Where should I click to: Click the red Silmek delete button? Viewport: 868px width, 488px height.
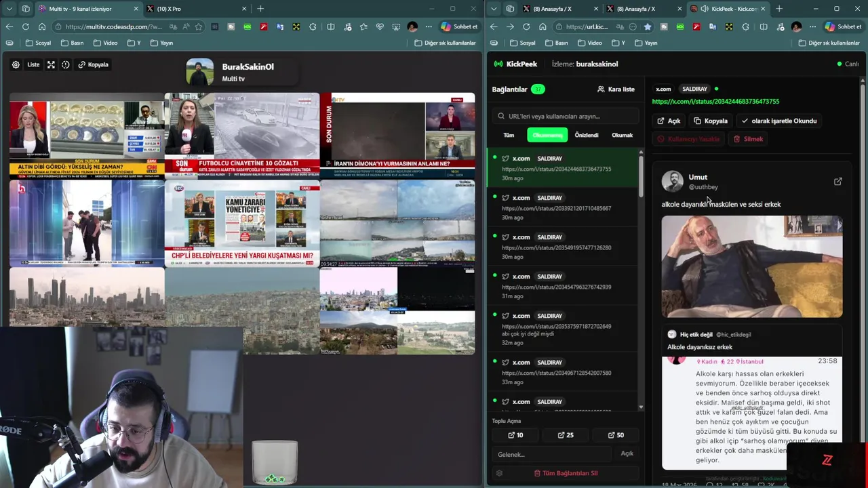coord(749,139)
